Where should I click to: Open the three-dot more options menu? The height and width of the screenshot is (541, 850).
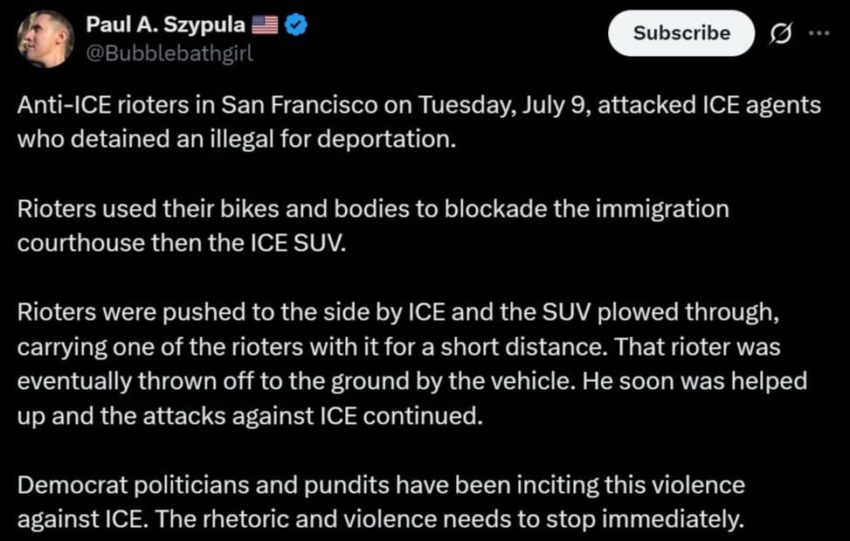819,33
